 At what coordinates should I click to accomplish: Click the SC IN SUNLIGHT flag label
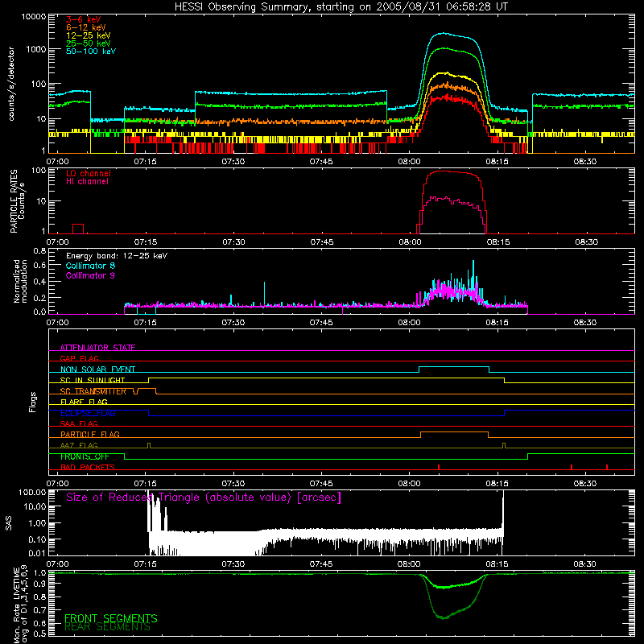pyautogui.click(x=93, y=380)
